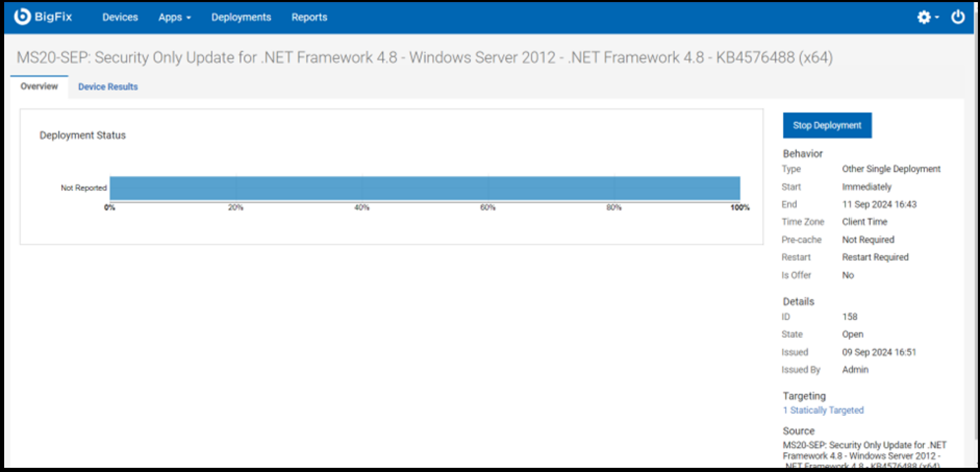Open the Reports menu item
980x472 pixels.
coord(309,17)
